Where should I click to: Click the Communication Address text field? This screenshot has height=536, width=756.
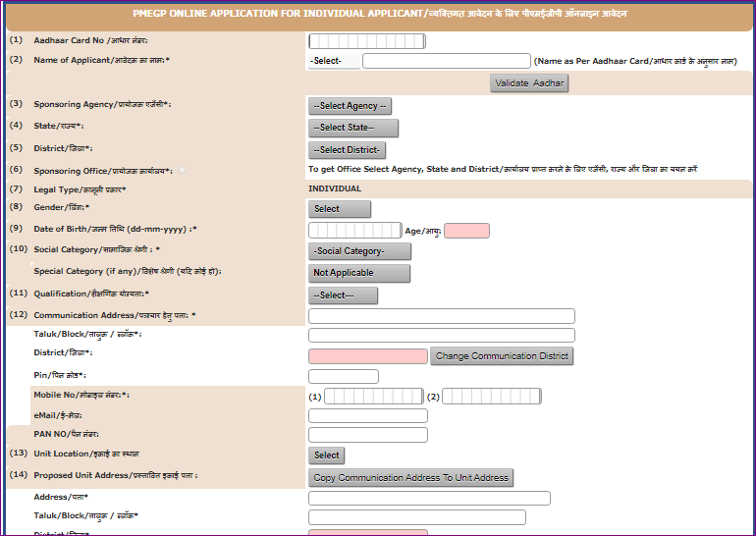[x=441, y=316]
